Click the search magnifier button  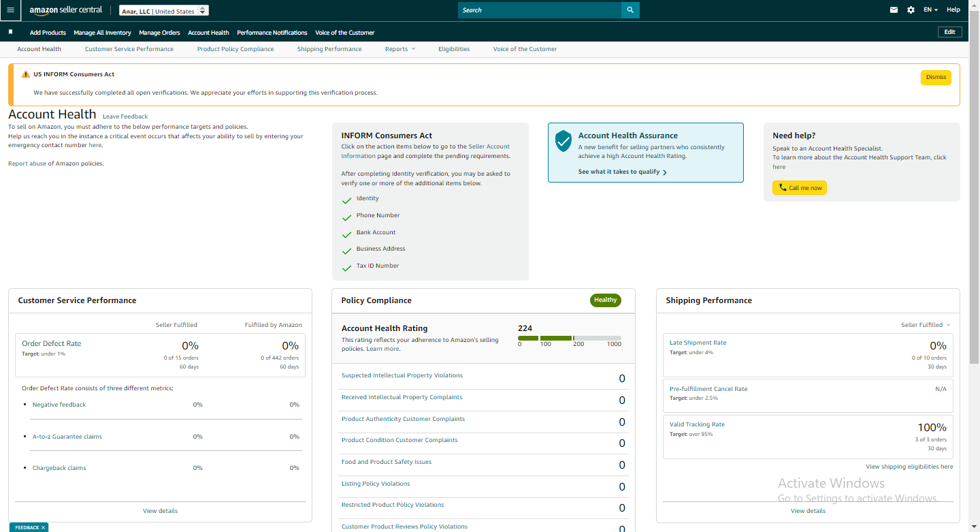pyautogui.click(x=630, y=10)
